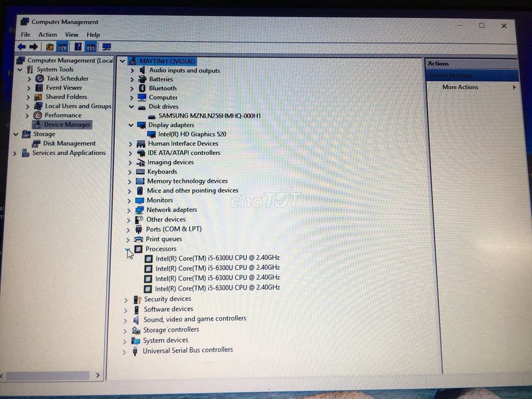Open the View menu
The height and width of the screenshot is (399, 532).
[72, 35]
